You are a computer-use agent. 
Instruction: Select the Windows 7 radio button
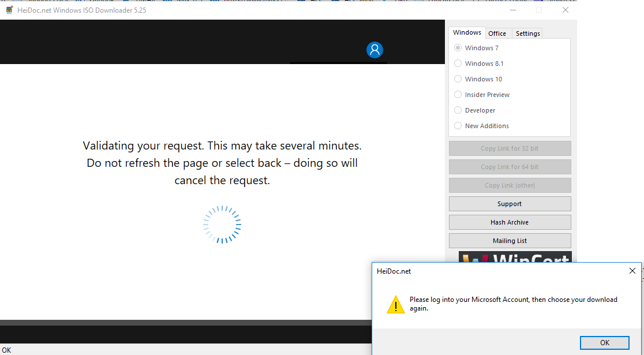click(458, 48)
